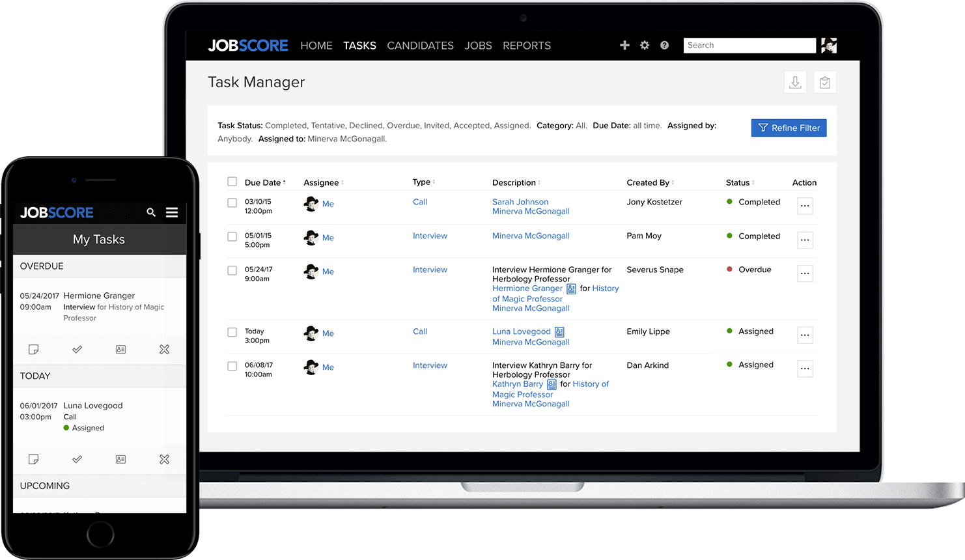This screenshot has width=965, height=560.
Task: Tap the search magnifier icon on the mobile app
Action: pos(150,212)
